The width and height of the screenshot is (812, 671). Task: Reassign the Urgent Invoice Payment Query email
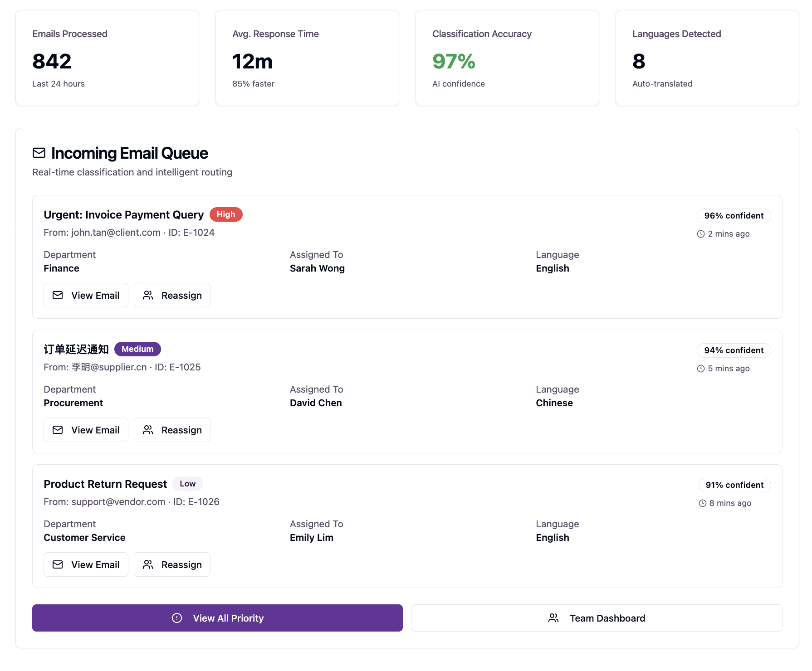(172, 295)
